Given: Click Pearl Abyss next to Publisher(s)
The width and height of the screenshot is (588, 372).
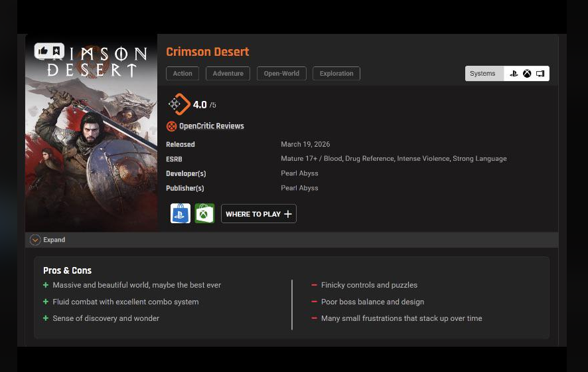Looking at the screenshot, I should [299, 188].
